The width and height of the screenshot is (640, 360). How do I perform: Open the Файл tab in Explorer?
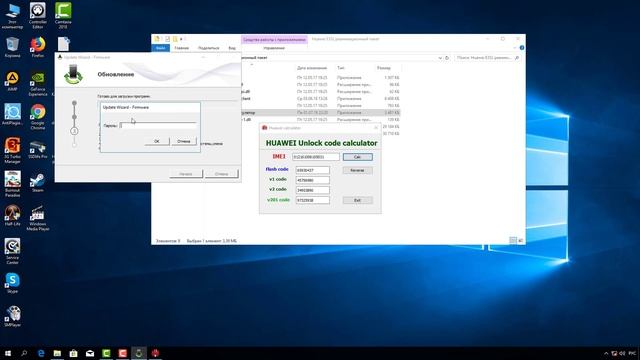click(160, 48)
